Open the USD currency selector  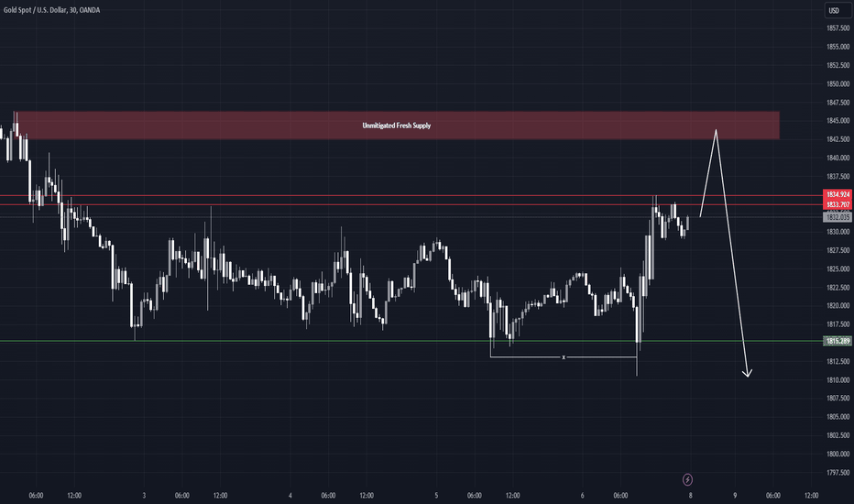[838, 10]
